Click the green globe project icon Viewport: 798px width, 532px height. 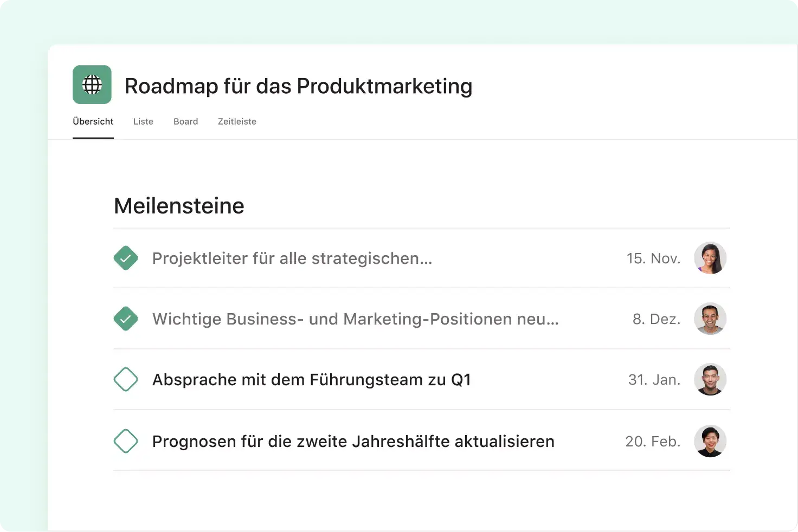92,85
